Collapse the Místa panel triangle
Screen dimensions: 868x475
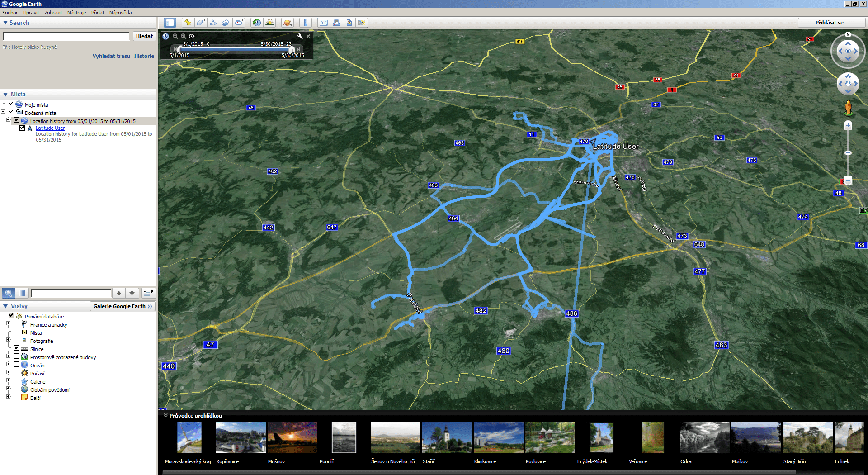coord(5,94)
